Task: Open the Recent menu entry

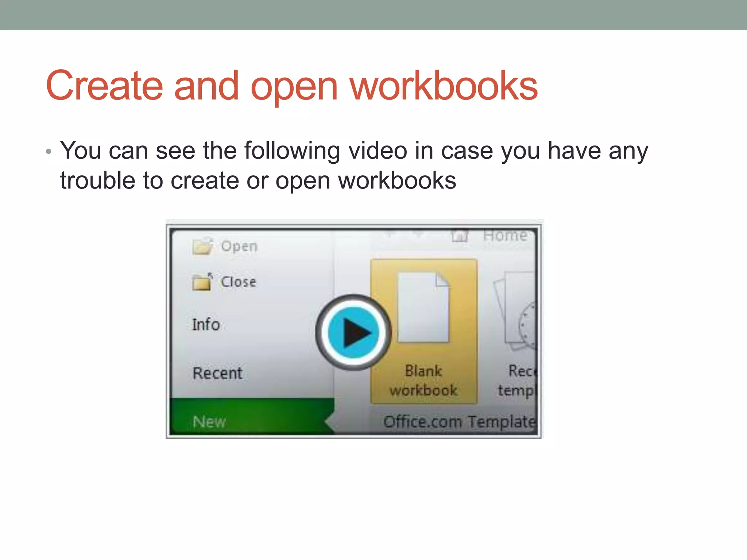Action: pos(217,373)
